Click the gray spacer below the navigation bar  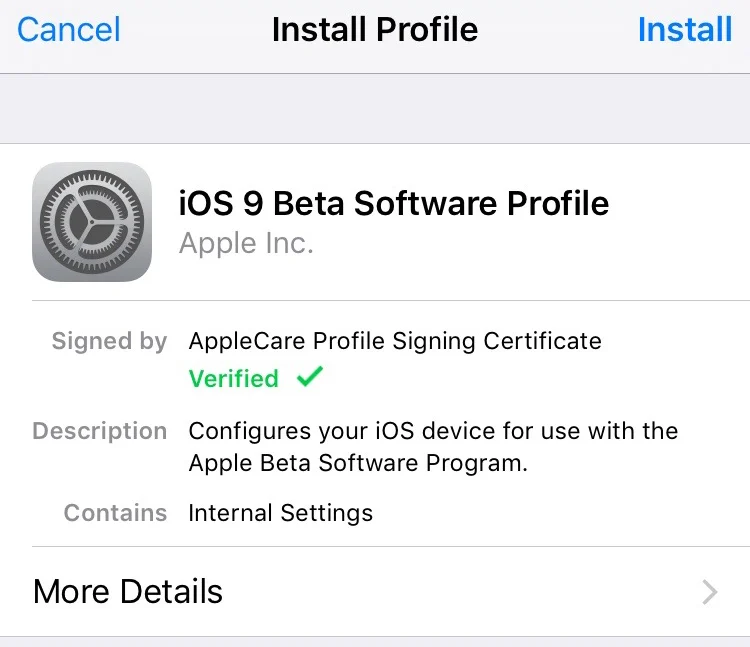point(375,108)
